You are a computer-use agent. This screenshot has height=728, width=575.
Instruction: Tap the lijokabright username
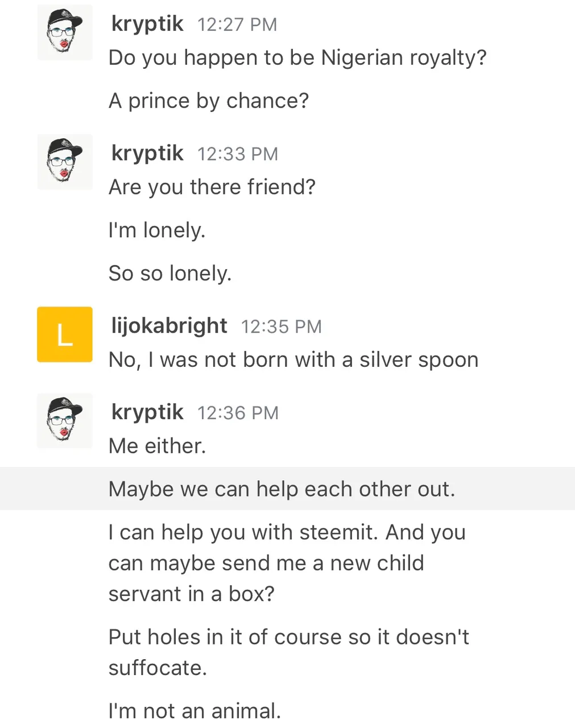point(169,326)
